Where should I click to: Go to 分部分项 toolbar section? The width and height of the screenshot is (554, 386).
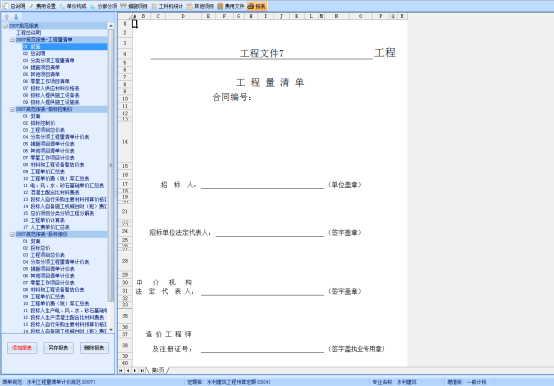104,6
